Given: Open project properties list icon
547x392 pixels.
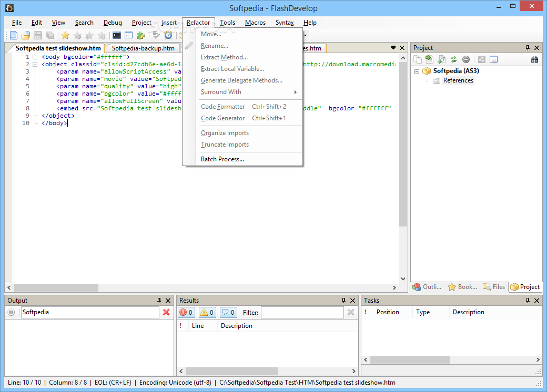Looking at the screenshot, I should [x=494, y=59].
